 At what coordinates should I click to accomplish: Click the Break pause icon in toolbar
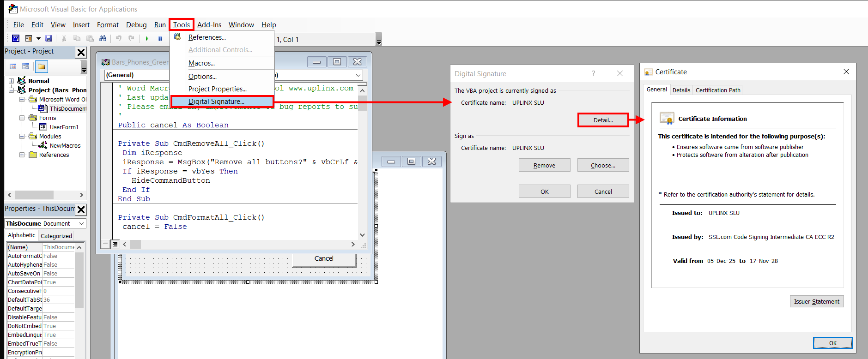pos(160,39)
